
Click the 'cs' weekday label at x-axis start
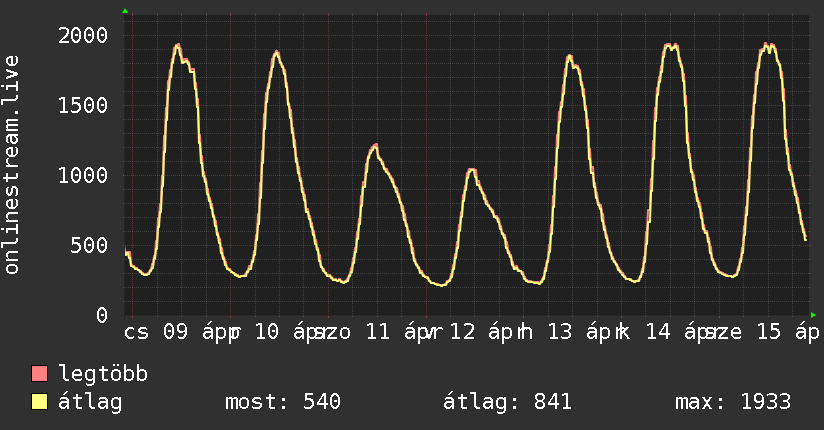[x=136, y=333]
